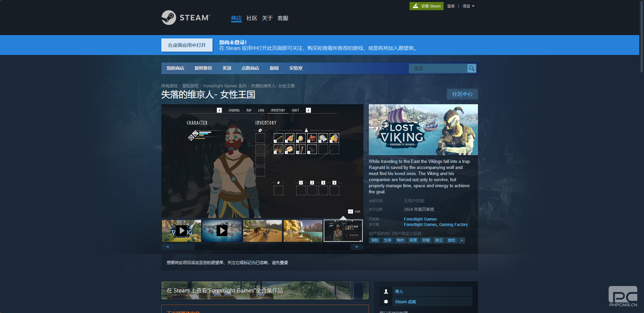Click the thumbnail strip scroll handle

[184, 247]
